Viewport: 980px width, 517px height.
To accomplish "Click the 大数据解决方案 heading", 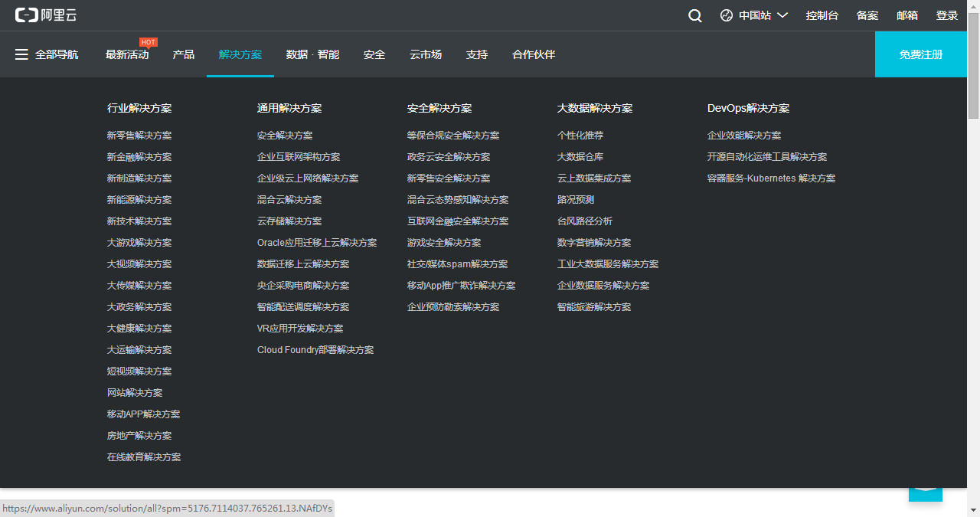I will pyautogui.click(x=595, y=108).
